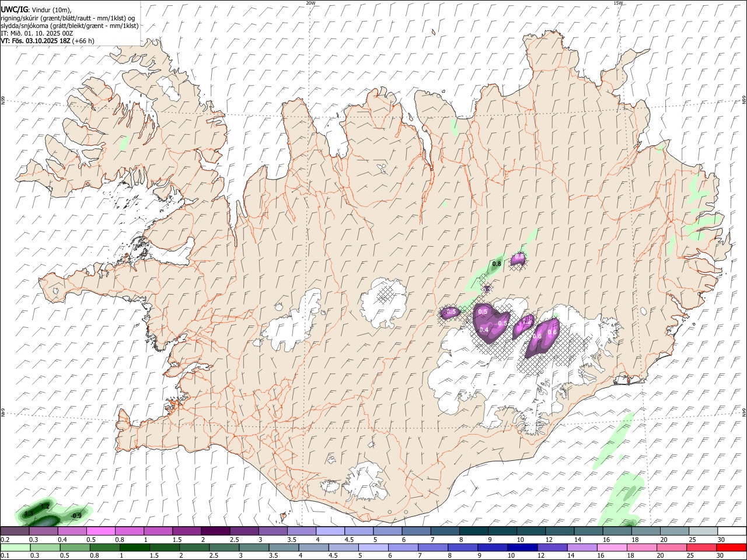Click the '4.5' label under the snow scale
Screen dimensions: 747x560
(x=349, y=540)
